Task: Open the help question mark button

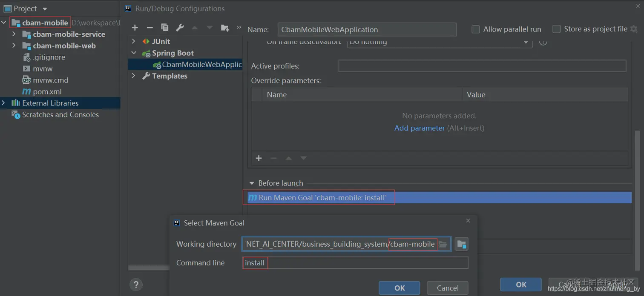Action: click(136, 285)
